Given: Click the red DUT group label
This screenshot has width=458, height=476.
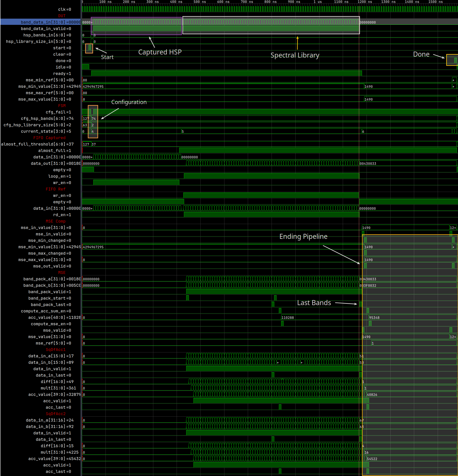Looking at the screenshot, I should tap(62, 16).
